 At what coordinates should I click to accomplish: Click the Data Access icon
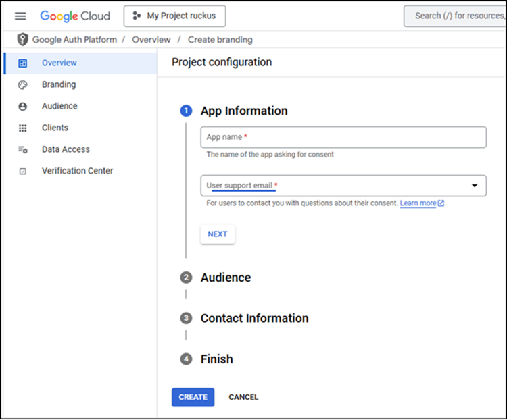[23, 149]
